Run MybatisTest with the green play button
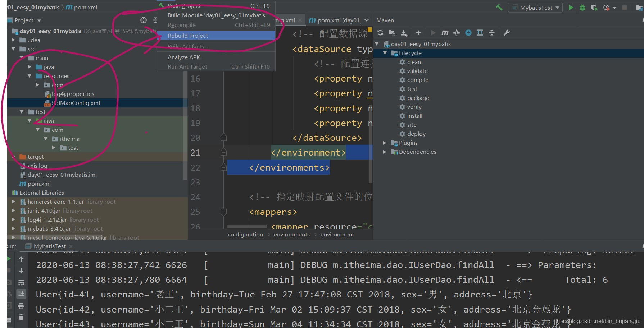Viewport: 644px width, 328px height. coord(571,7)
